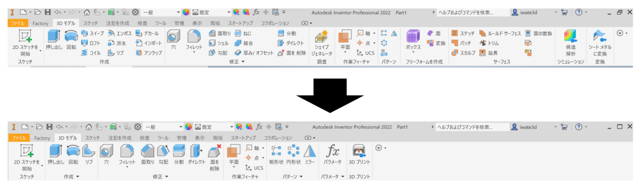Click freeform Face (面) in upper ribbon

[434, 34]
